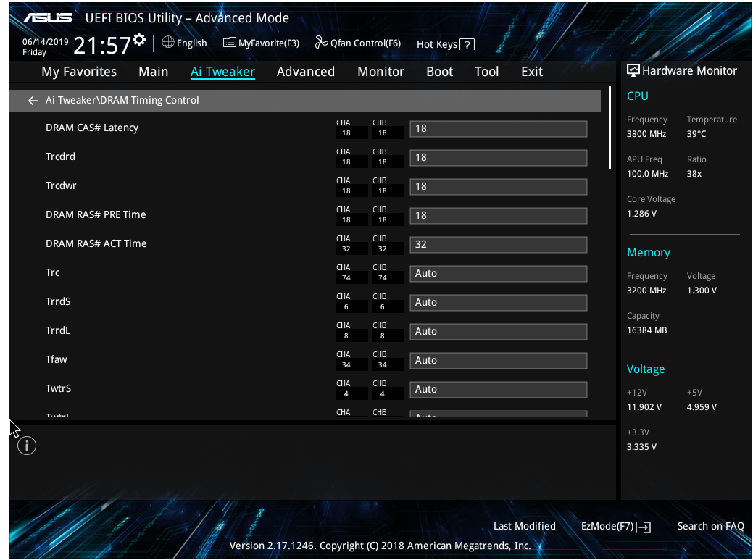Click the Qfan fan icon
The height and width of the screenshot is (560, 753).
321,42
